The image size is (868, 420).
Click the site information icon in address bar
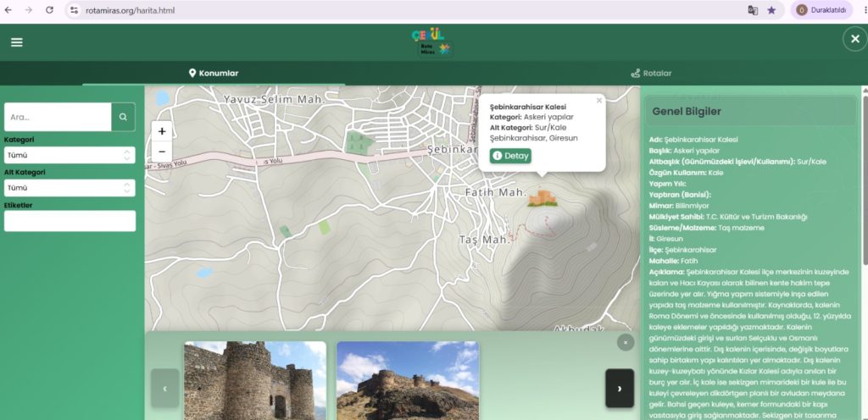pos(75,10)
